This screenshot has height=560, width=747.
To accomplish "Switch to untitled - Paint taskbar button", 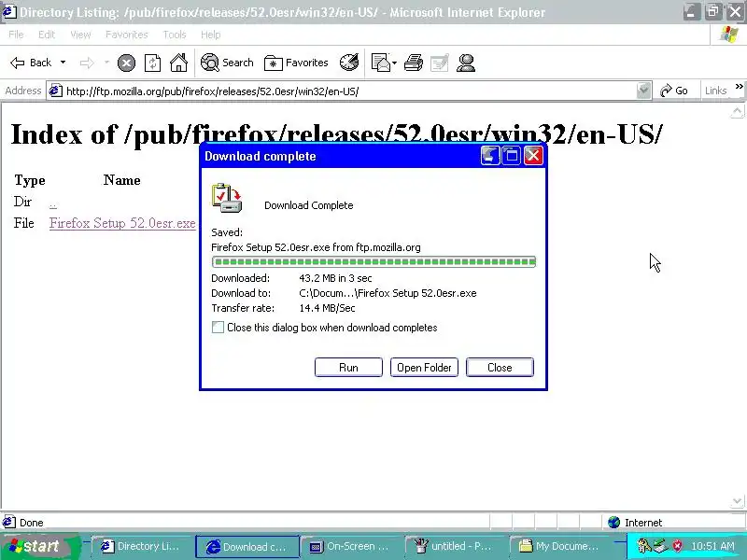I will click(x=455, y=546).
